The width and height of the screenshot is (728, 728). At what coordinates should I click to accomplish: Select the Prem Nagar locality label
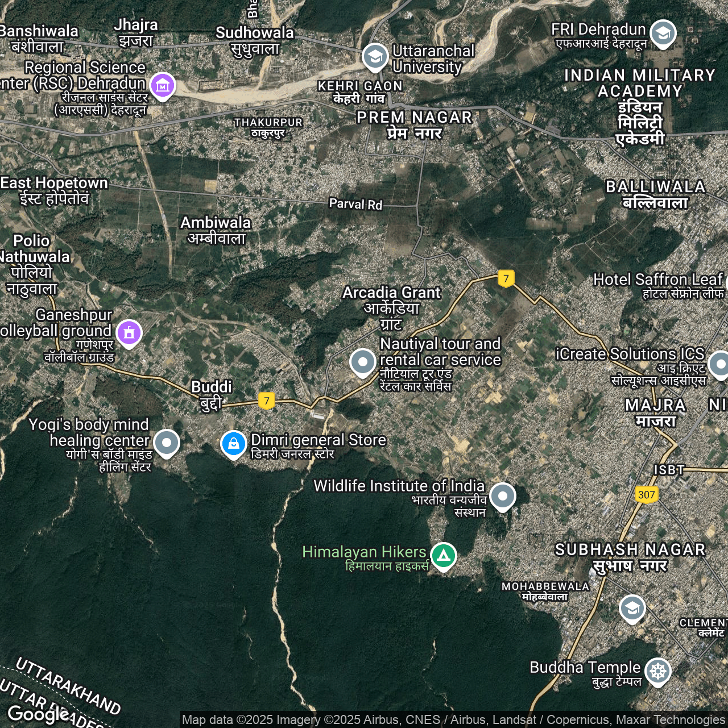(414, 125)
